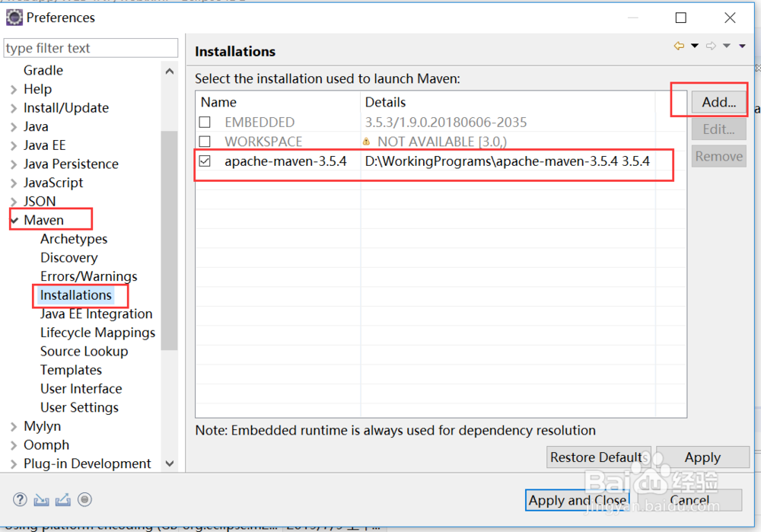
Task: Click the Oomph preference recorder icon
Action: 84,499
